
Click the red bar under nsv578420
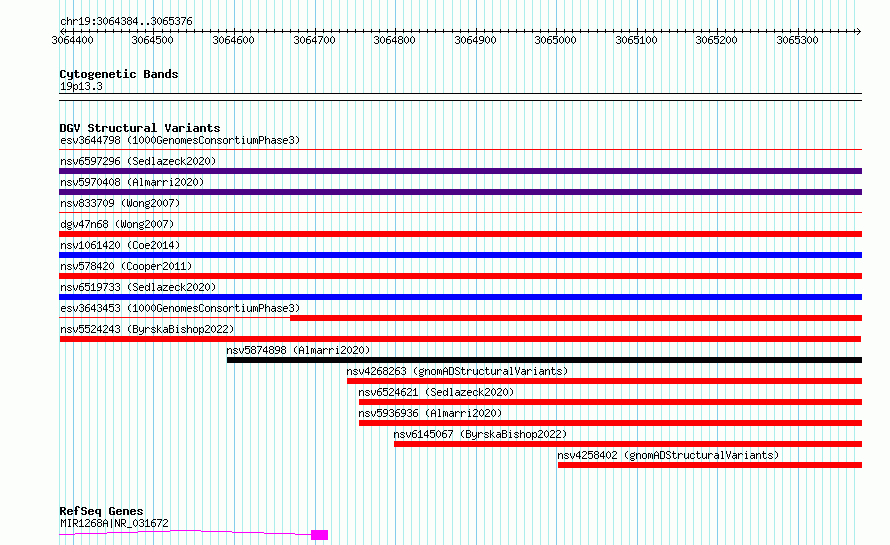pyautogui.click(x=460, y=276)
